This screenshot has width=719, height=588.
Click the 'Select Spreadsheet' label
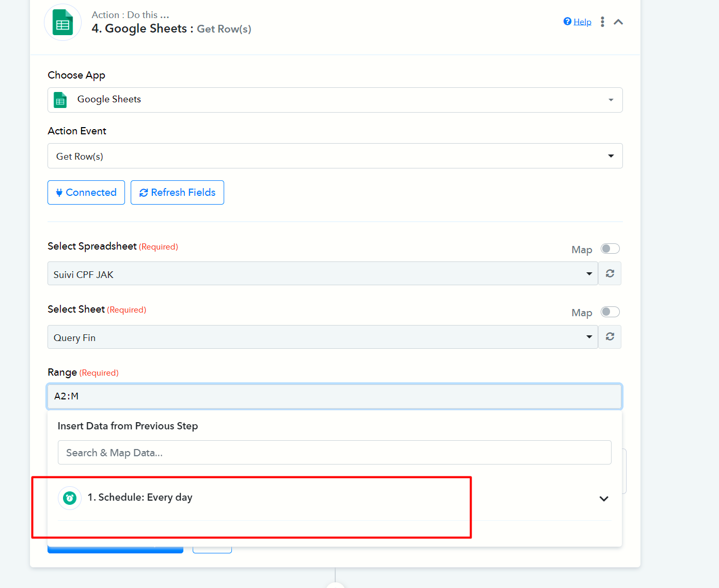[x=92, y=246]
